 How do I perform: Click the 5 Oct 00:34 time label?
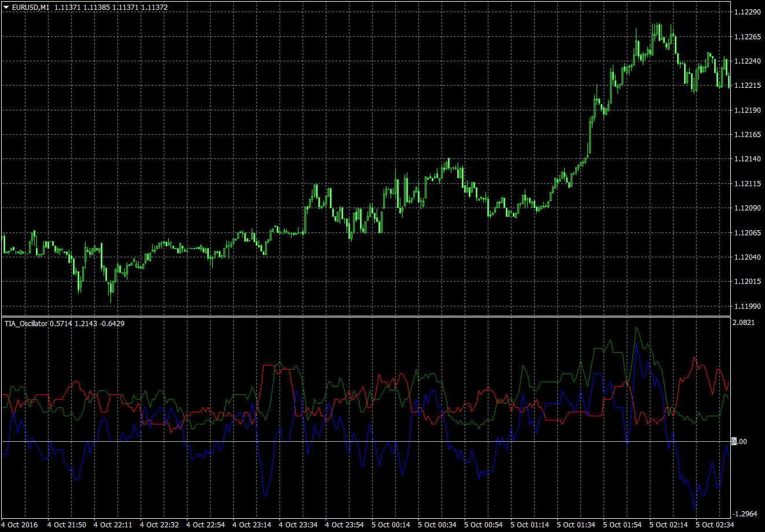point(437,525)
